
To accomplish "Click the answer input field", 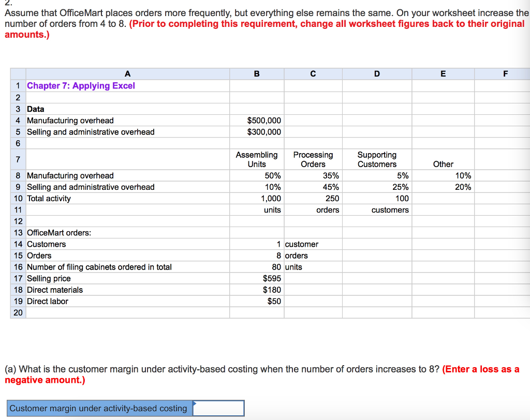I will (x=217, y=408).
